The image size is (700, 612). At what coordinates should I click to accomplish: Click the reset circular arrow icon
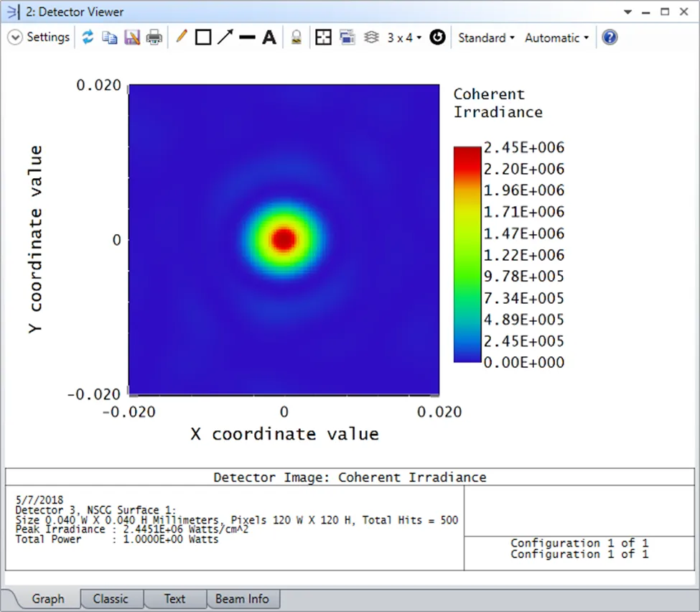tap(437, 37)
